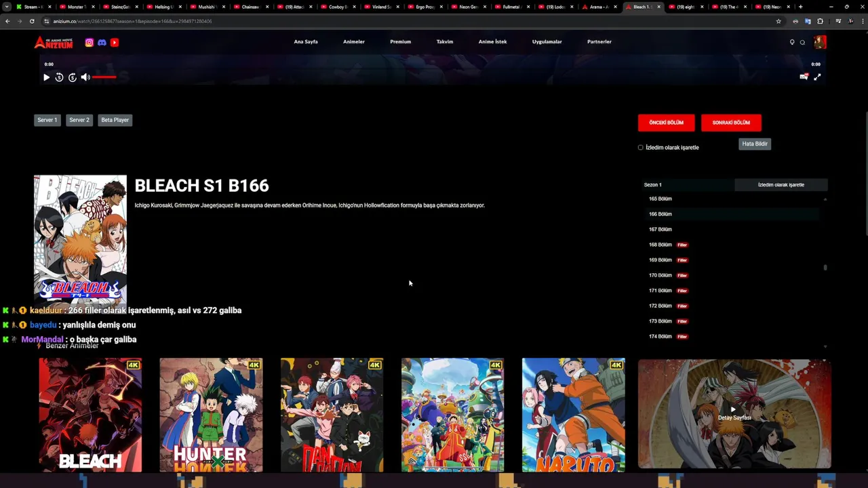Open the Anizium Instagram page icon
Screen dimensions: 868x488
[x=89, y=42]
